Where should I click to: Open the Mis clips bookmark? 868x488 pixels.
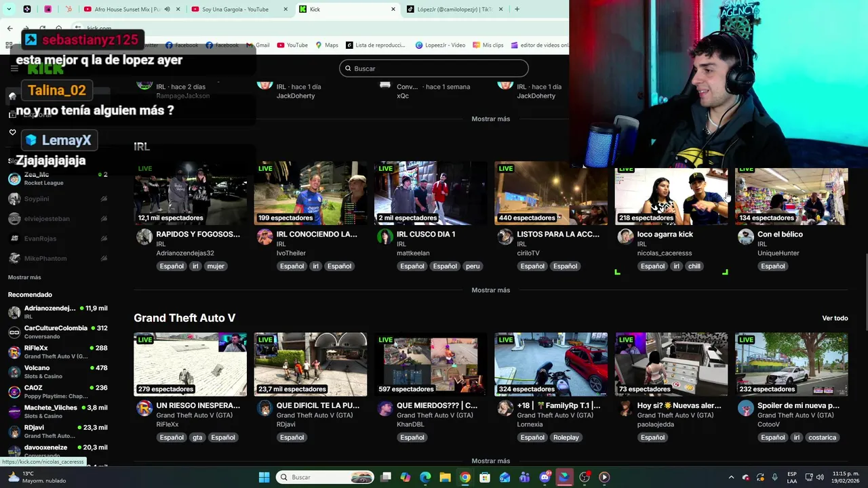click(488, 45)
